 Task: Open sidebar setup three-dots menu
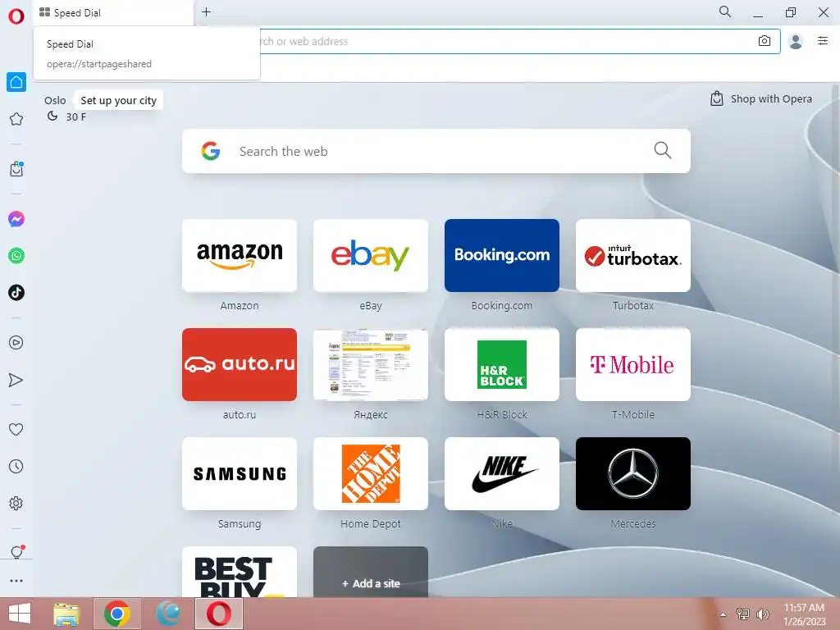tap(16, 581)
